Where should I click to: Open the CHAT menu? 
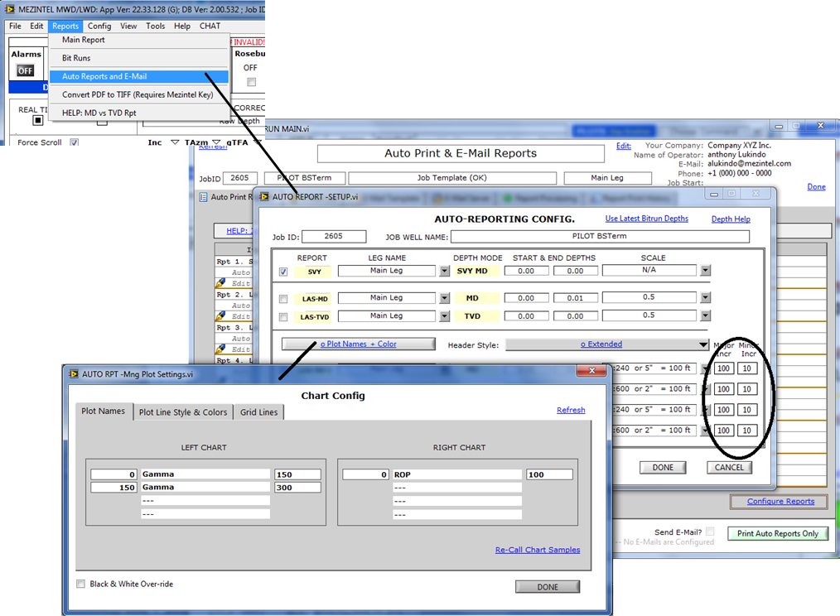210,26
